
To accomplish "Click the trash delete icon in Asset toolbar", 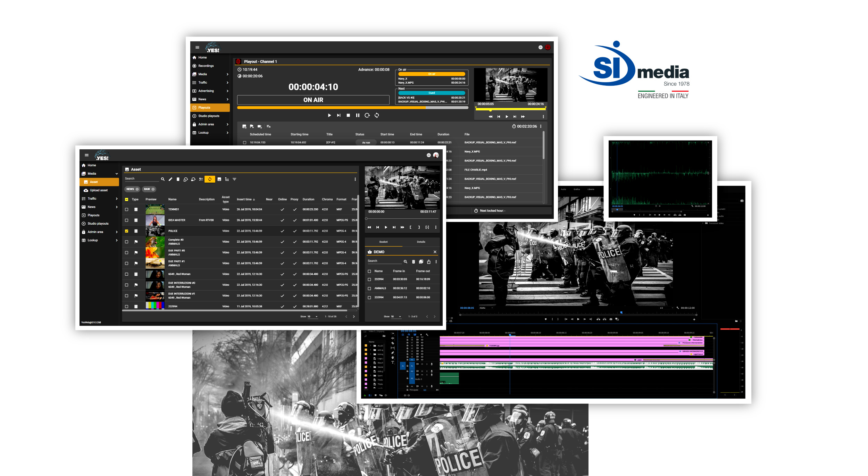I will point(178,179).
